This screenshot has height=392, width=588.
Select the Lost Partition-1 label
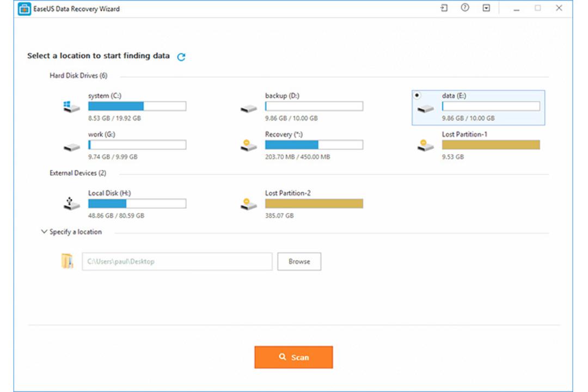pos(464,134)
